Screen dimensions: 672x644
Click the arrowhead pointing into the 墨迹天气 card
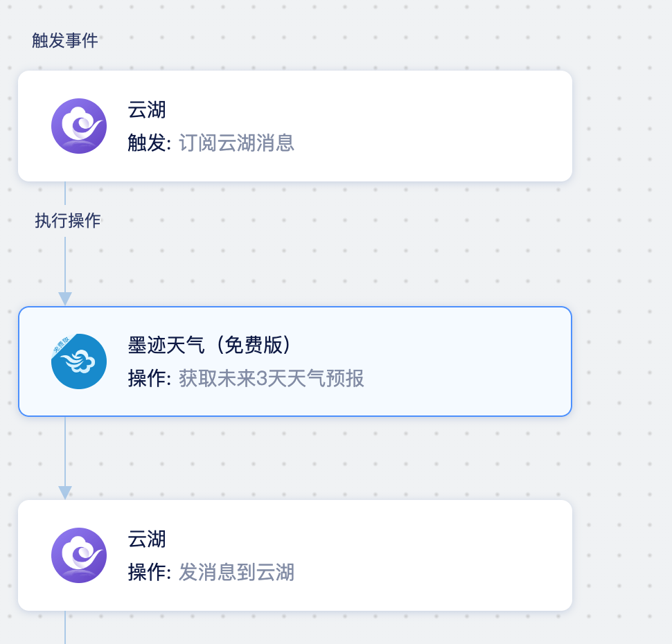pyautogui.click(x=65, y=298)
